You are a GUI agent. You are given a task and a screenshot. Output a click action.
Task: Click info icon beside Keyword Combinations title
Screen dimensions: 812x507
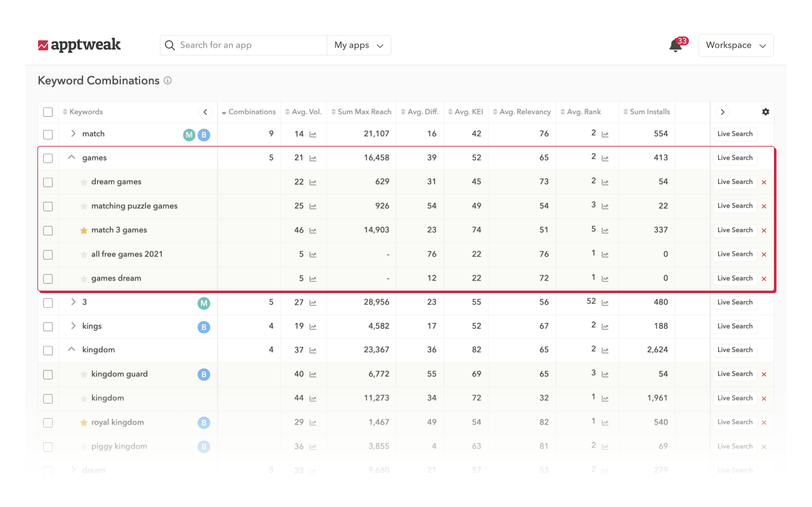click(x=167, y=81)
